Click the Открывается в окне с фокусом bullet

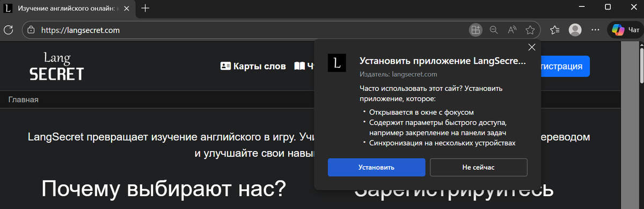tap(422, 112)
